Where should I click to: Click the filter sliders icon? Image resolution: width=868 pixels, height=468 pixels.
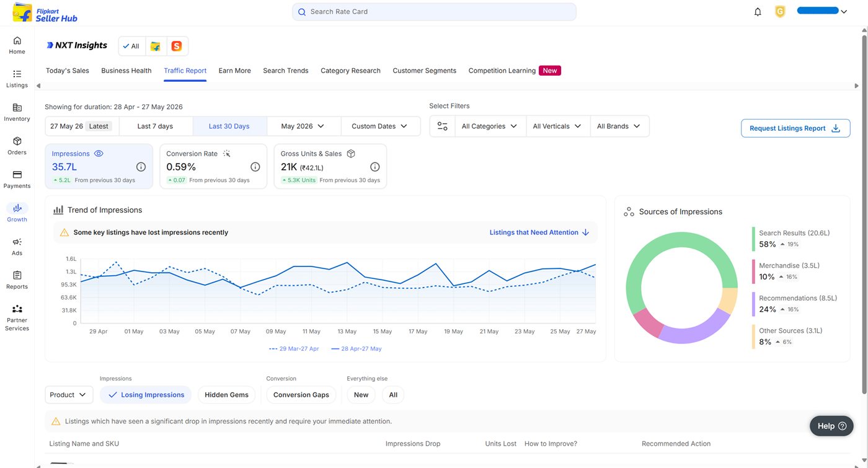coord(442,126)
